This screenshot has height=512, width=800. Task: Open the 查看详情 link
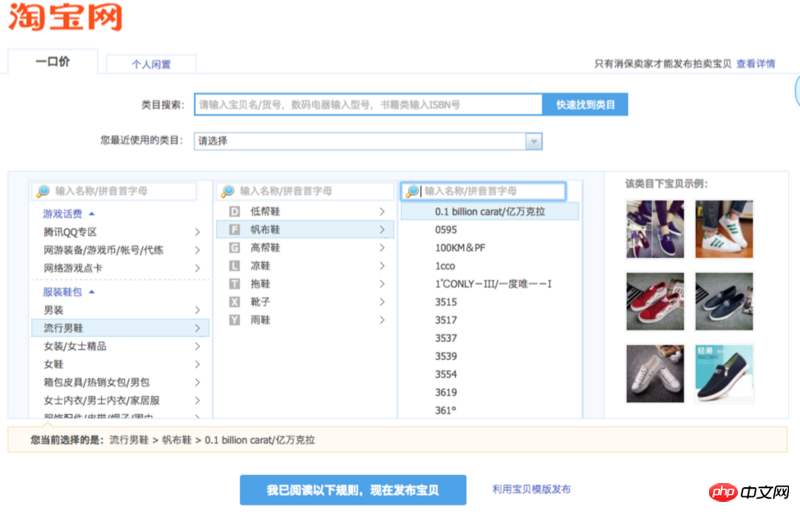pyautogui.click(x=755, y=64)
